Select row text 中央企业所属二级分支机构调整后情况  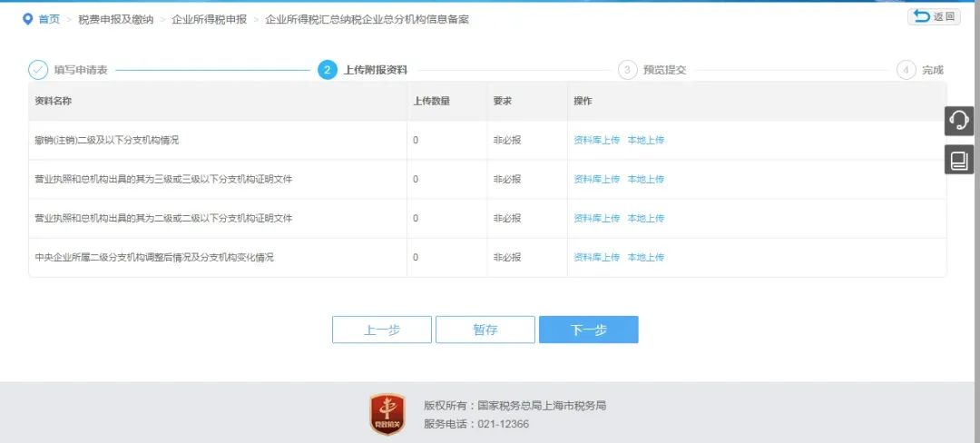154,258
